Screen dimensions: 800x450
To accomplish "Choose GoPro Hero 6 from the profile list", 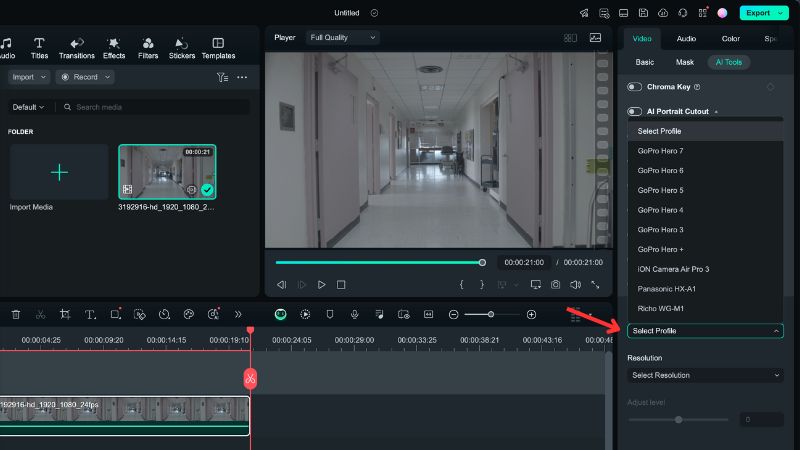I will 705,170.
